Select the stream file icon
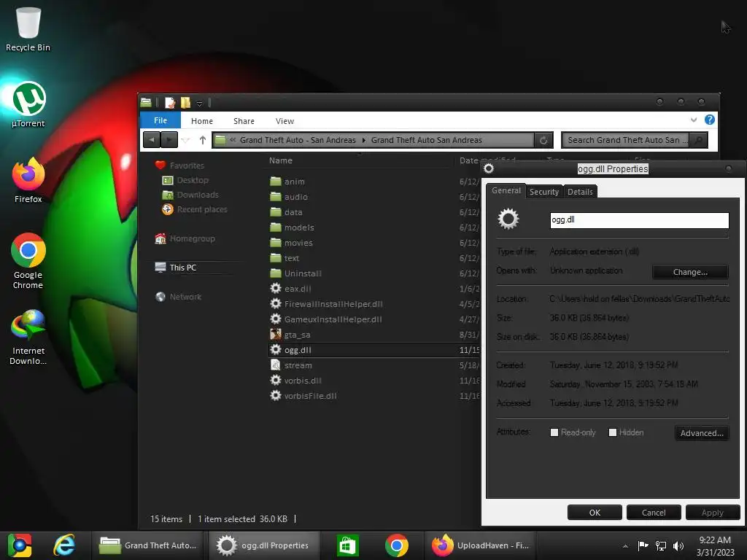This screenshot has height=560, width=747. click(x=275, y=365)
